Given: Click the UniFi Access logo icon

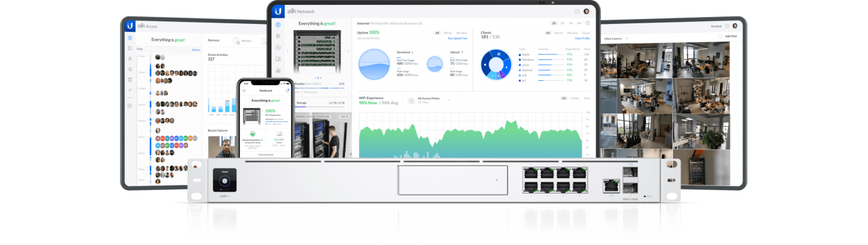Looking at the screenshot, I should pos(130,26).
